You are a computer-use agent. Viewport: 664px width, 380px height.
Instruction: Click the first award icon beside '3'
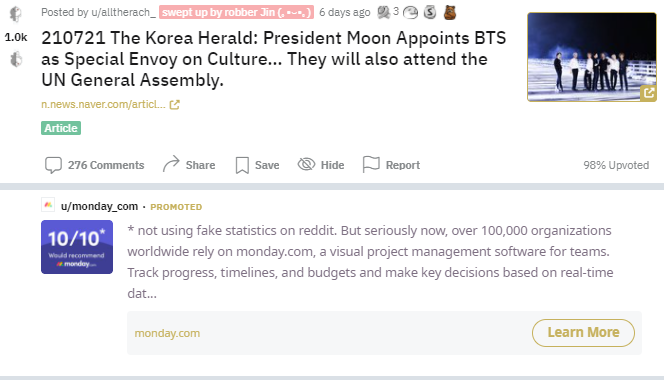pos(384,12)
